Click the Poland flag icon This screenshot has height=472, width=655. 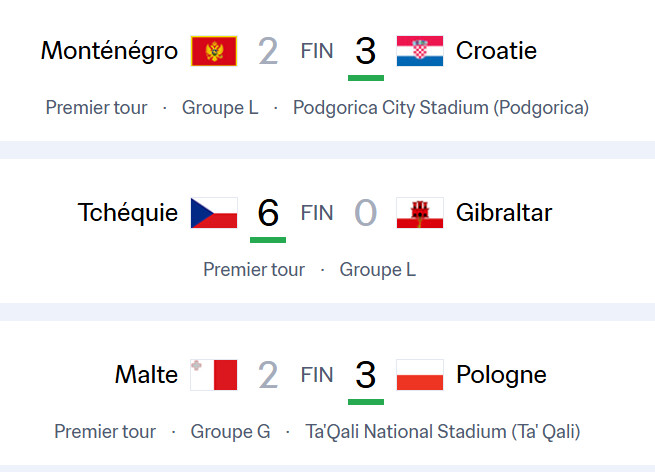coord(420,375)
